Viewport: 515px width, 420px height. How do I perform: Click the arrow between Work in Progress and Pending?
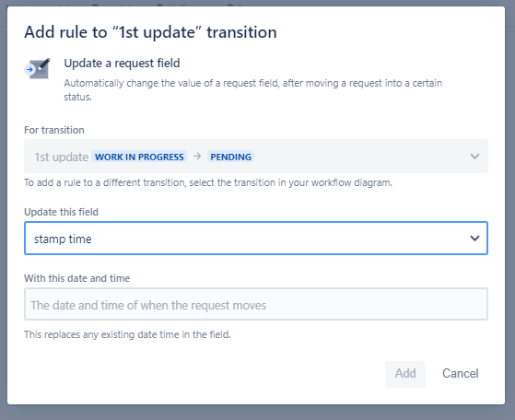[x=197, y=157]
